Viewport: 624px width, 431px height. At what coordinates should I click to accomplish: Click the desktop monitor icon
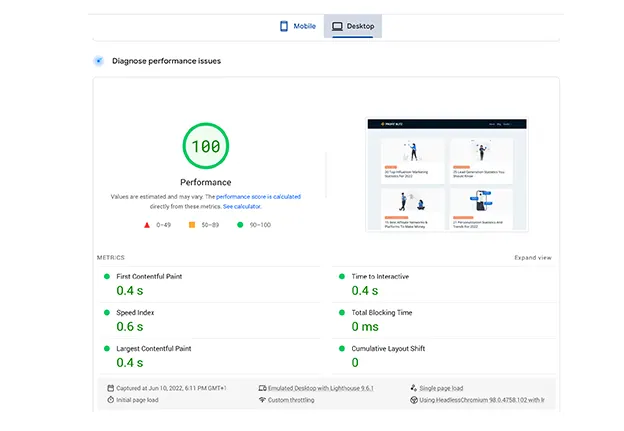[337, 26]
